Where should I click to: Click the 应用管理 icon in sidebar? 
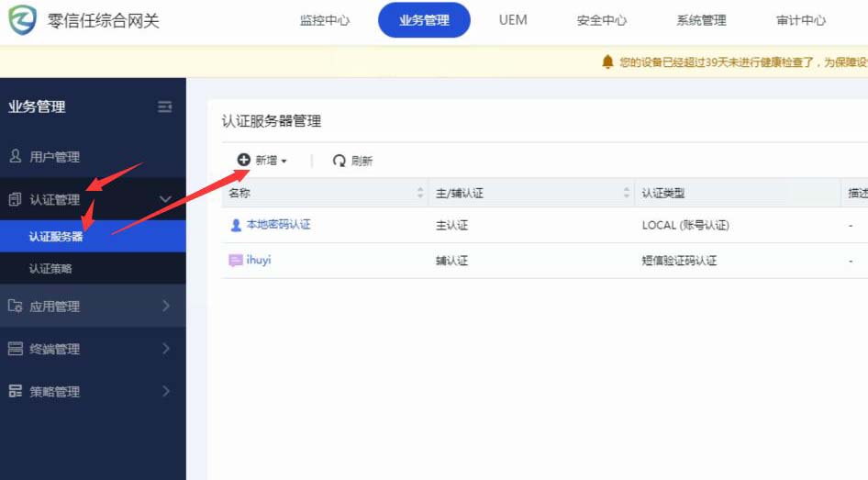[x=16, y=307]
